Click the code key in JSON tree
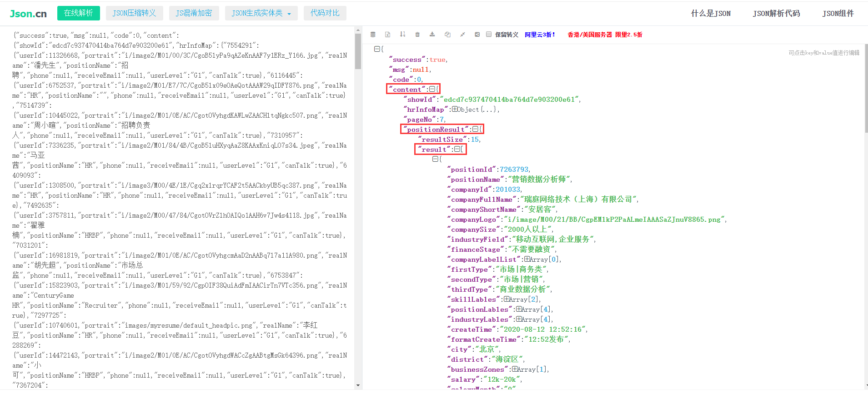 pos(401,80)
